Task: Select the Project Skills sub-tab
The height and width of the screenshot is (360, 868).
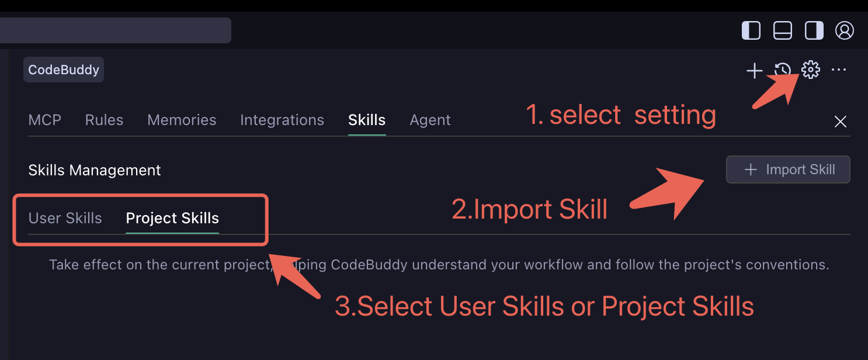Action: point(172,218)
